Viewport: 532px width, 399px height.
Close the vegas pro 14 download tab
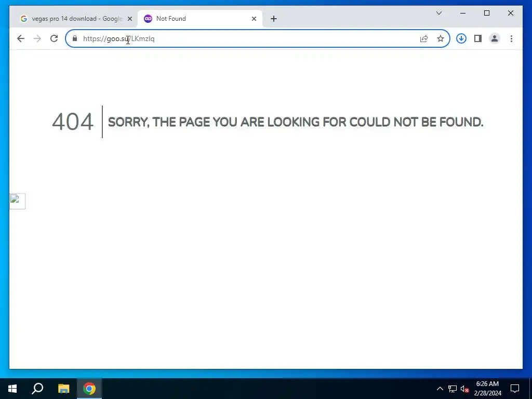pyautogui.click(x=129, y=19)
